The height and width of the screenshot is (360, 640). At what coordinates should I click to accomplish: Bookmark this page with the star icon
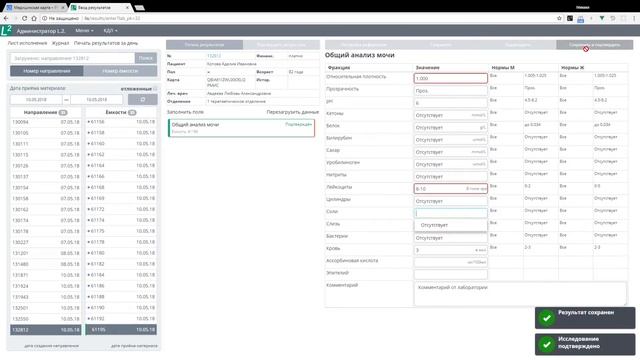pos(559,18)
